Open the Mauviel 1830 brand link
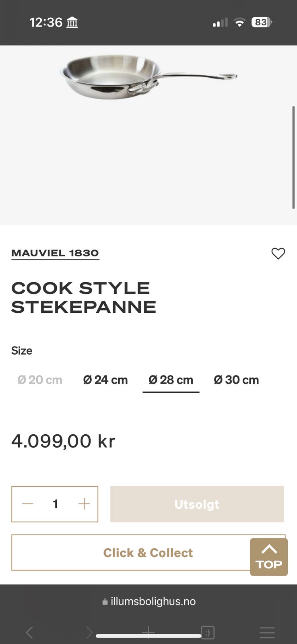 55,253
